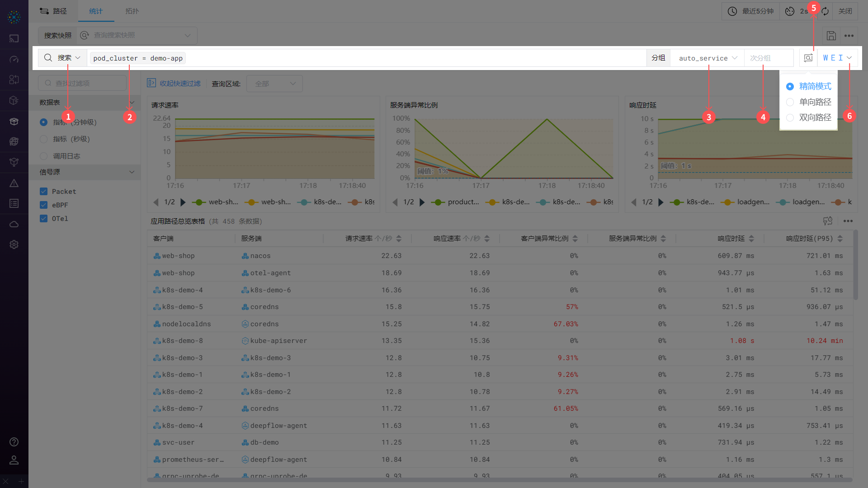
Task: Select 指标 (秒级) data table radio
Action: [44, 139]
